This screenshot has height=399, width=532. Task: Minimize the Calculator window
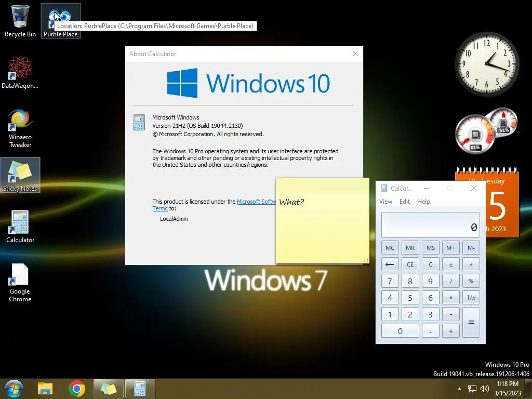click(x=427, y=188)
